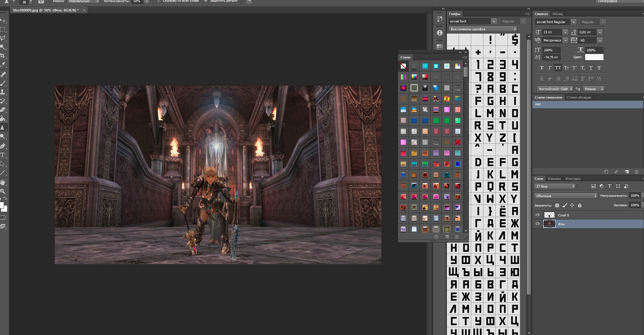Uncheck the 'Защитить детали' checkbox
The height and width of the screenshot is (335, 644).
pos(206,1)
